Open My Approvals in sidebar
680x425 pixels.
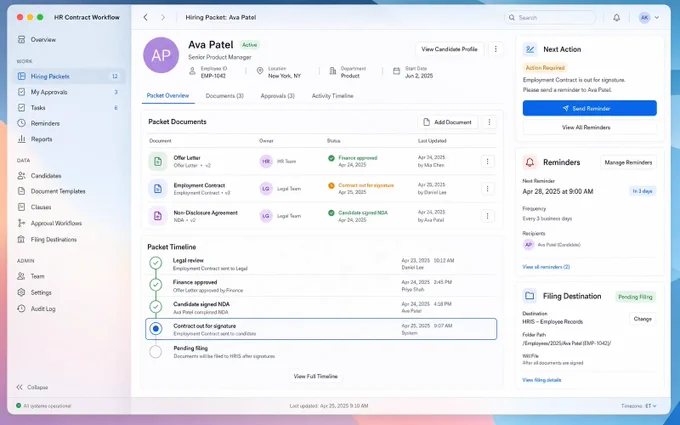click(49, 92)
